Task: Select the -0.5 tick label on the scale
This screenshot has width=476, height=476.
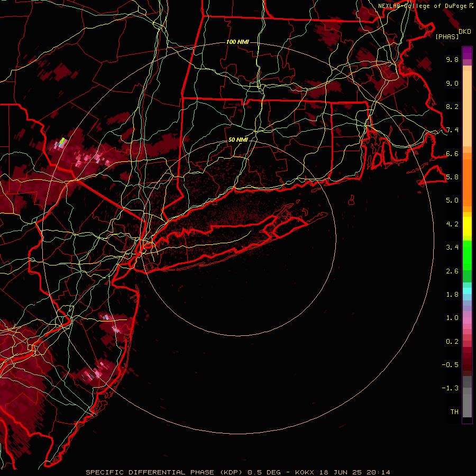Action: [450, 365]
